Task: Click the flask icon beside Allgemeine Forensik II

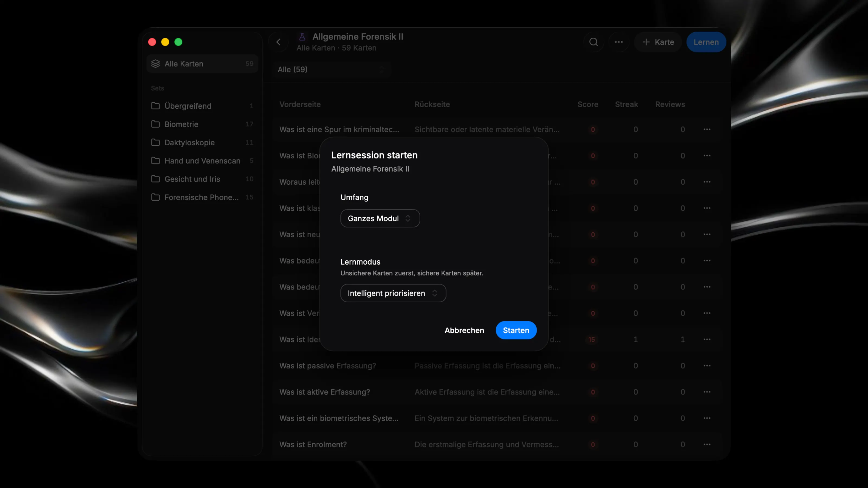Action: coord(302,36)
